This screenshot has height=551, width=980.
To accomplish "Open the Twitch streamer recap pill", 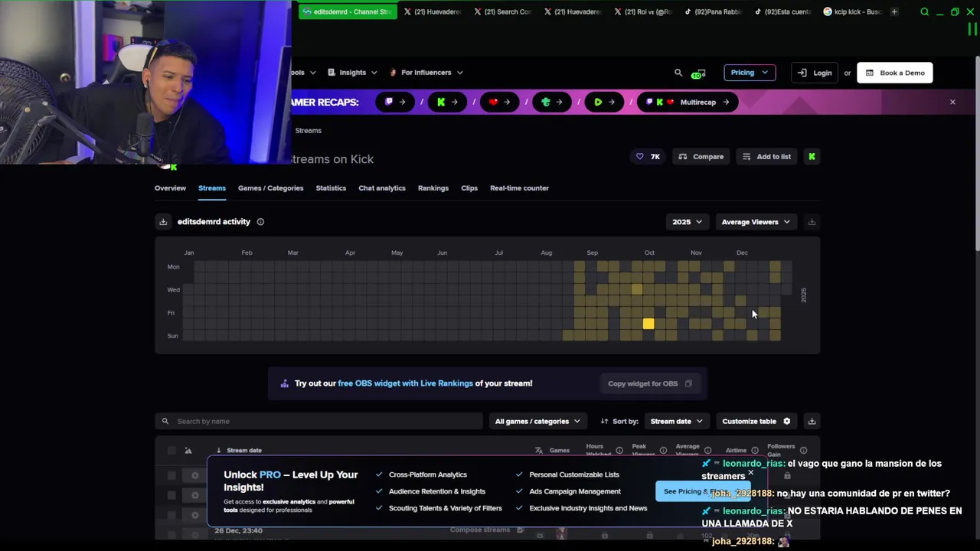I will (x=394, y=102).
